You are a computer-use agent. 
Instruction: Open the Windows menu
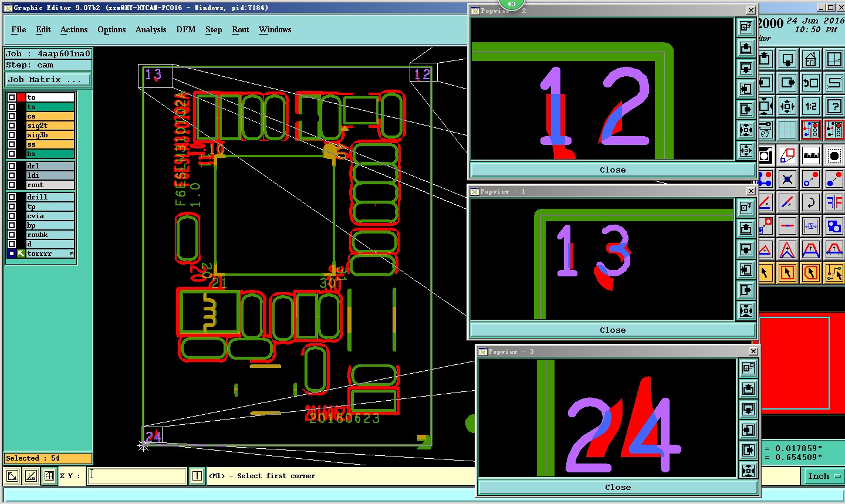[x=275, y=29]
